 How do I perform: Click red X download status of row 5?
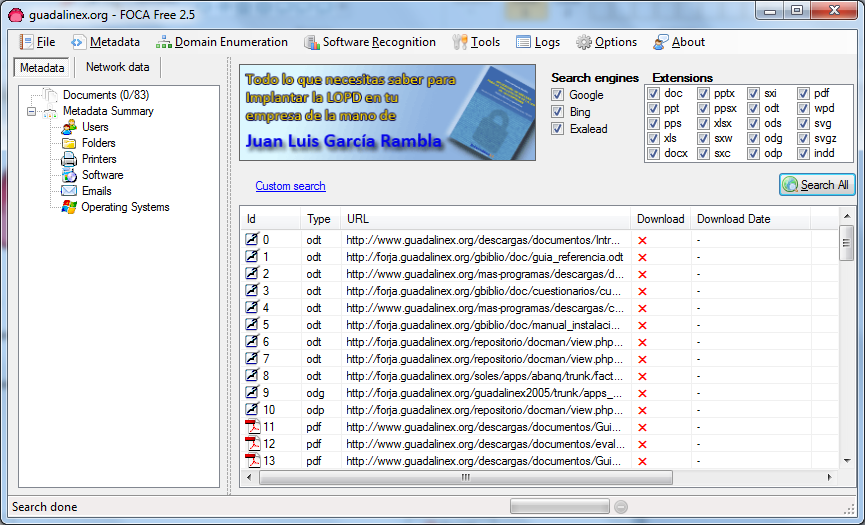642,325
